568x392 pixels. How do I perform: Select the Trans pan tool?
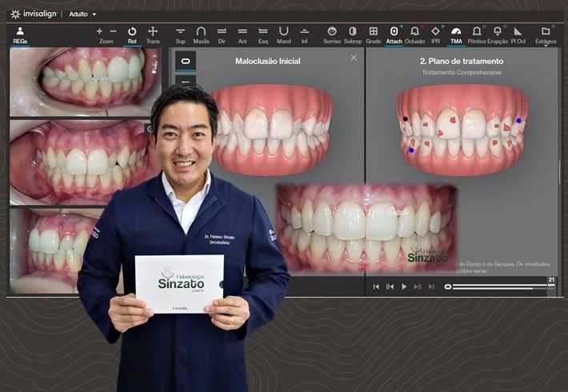[153, 34]
